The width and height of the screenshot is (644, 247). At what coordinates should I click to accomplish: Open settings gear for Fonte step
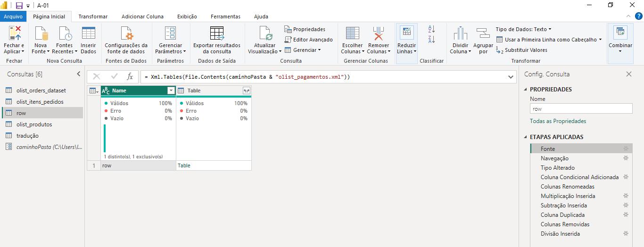(626, 148)
